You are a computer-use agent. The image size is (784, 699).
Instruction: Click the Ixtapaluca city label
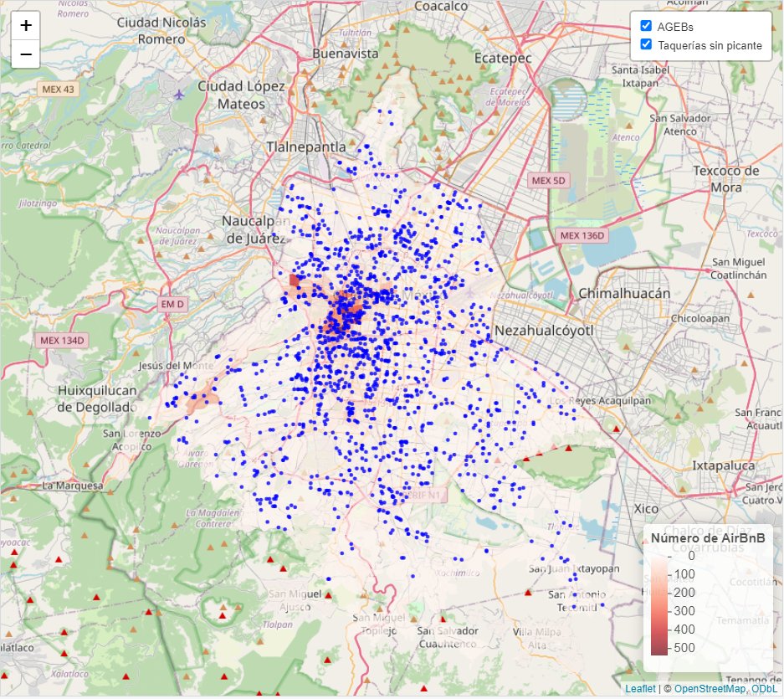[723, 465]
